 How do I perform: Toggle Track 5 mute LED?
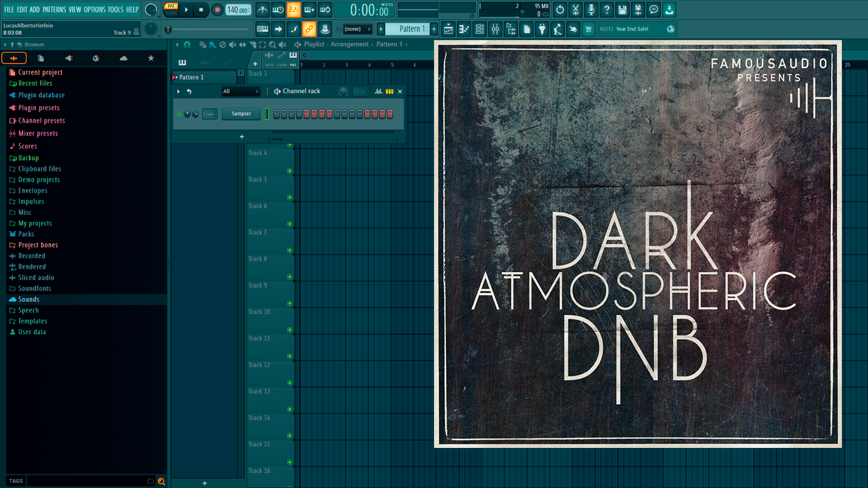(290, 197)
